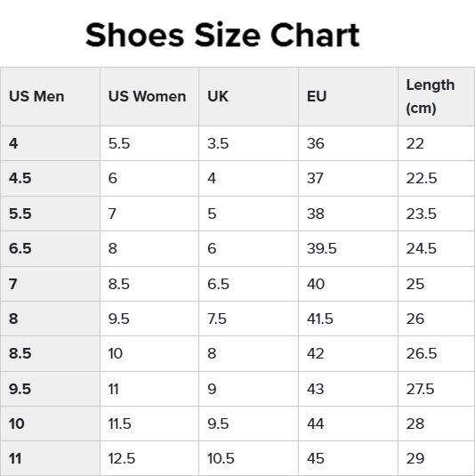Select the US Men column header
This screenshot has width=475, height=476.
coord(50,97)
